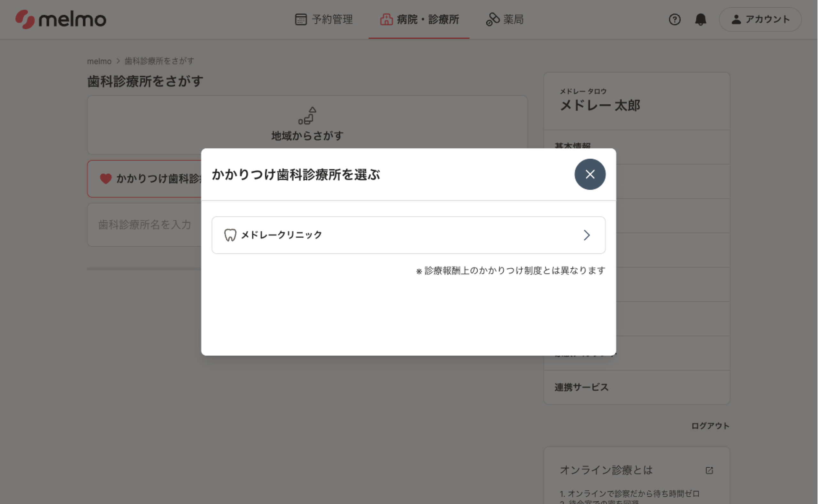818x504 pixels.
Task: Click the calendar icon in 予約管理
Action: [301, 19]
